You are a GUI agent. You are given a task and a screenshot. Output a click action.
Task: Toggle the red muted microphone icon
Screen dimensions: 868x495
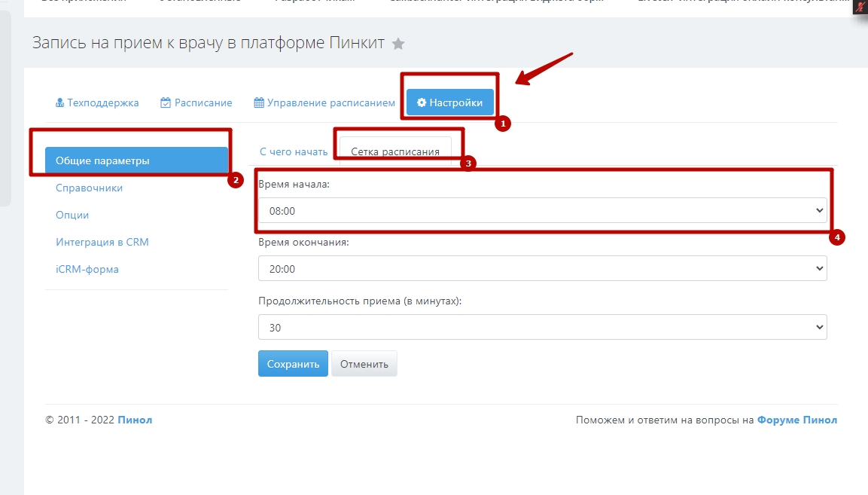(x=860, y=7)
